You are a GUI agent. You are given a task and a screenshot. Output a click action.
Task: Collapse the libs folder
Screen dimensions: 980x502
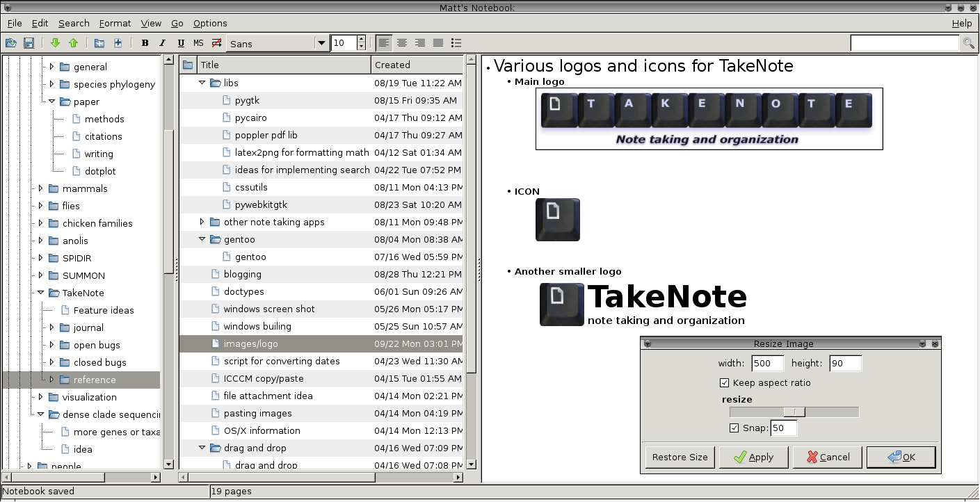click(x=202, y=83)
